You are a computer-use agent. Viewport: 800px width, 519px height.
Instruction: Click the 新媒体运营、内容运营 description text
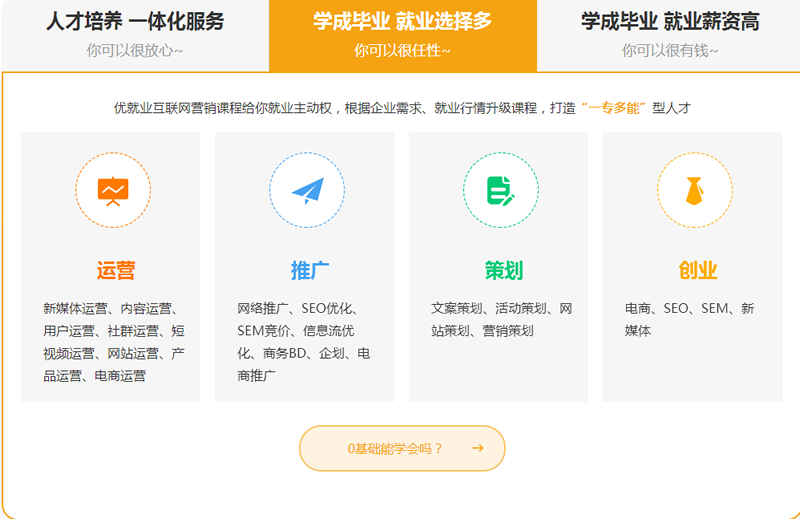(112, 342)
